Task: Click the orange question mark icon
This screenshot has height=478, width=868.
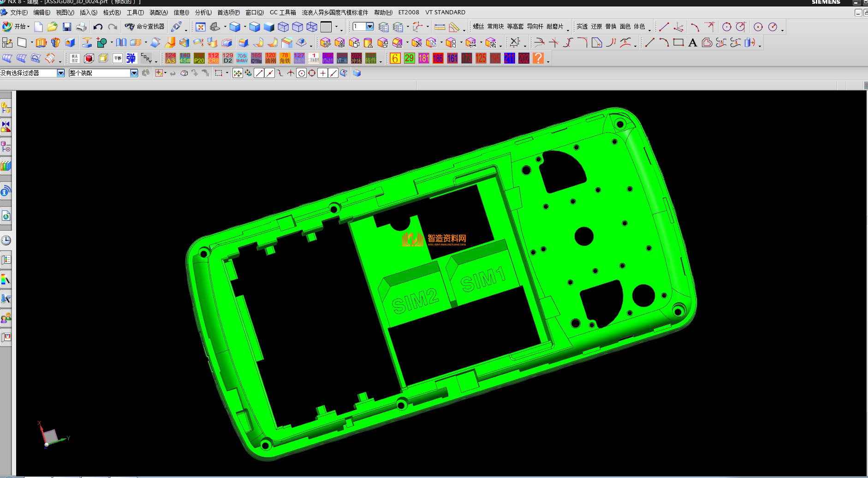Action: click(x=538, y=58)
